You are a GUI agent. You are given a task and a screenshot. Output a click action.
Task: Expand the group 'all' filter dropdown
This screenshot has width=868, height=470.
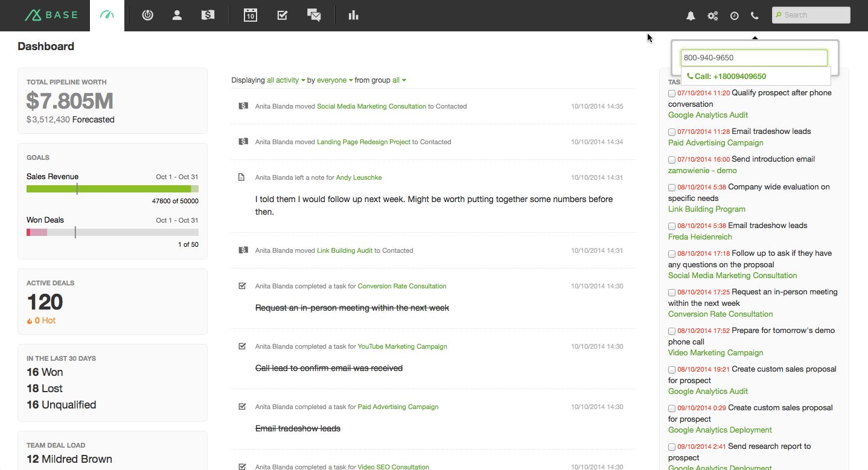coord(399,80)
